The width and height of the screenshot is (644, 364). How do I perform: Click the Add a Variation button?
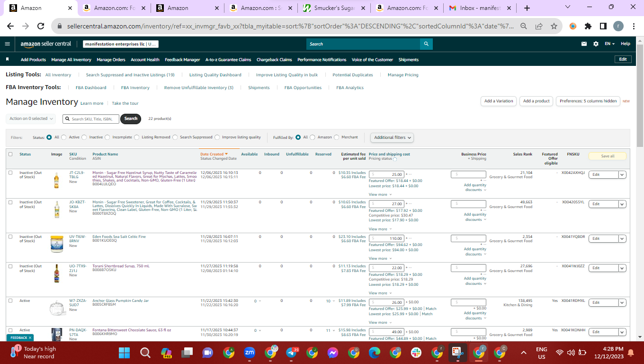[499, 101]
